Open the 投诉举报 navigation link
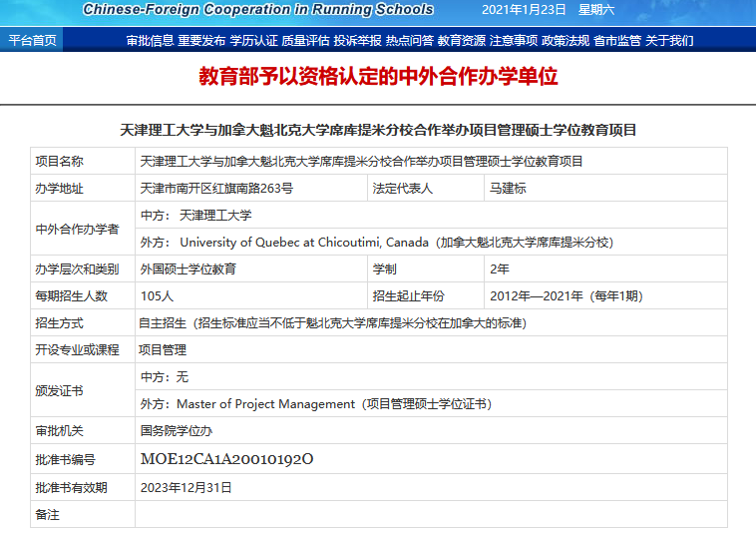This screenshot has width=756, height=533. (x=358, y=41)
